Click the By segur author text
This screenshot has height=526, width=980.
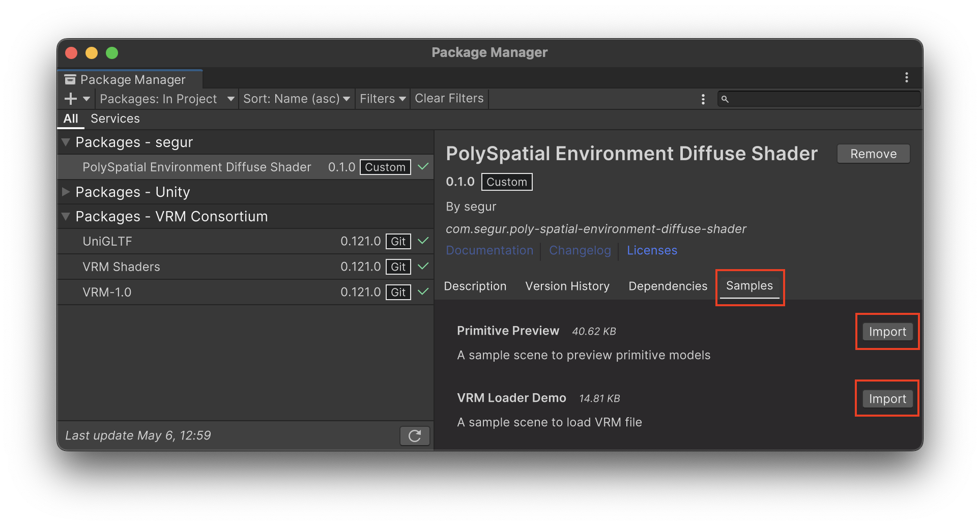(471, 207)
